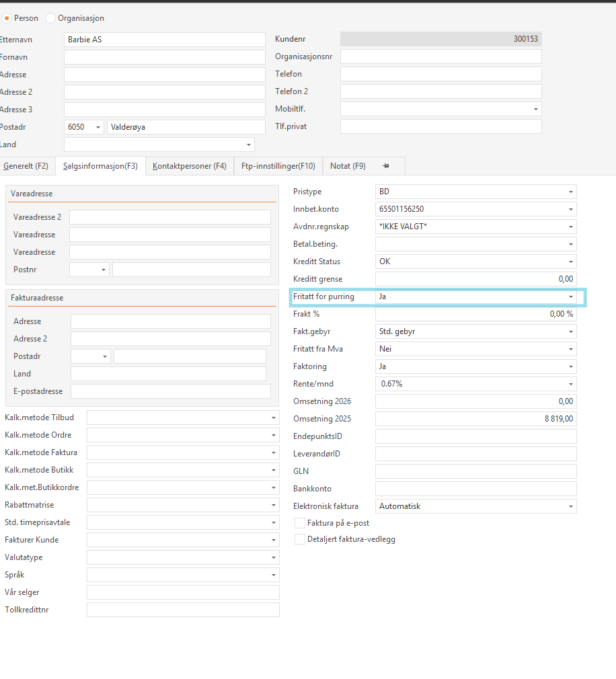Open the Land dropdown arrow
616x679 pixels.
[249, 145]
